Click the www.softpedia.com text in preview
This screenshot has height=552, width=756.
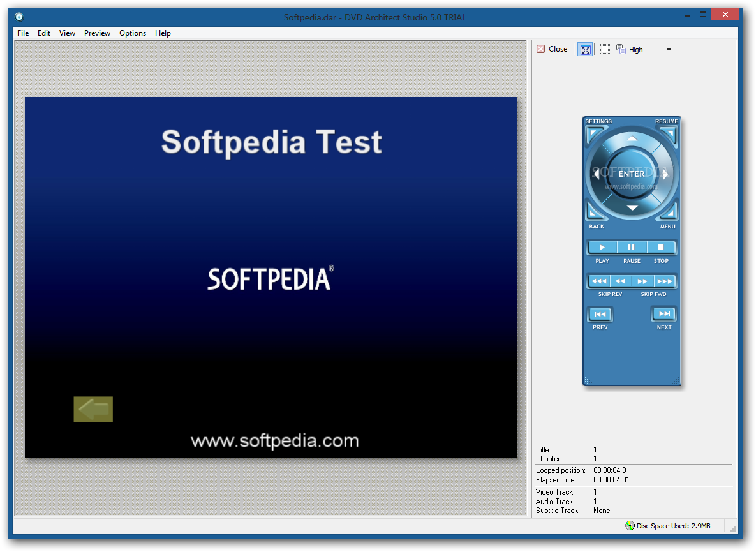275,440
